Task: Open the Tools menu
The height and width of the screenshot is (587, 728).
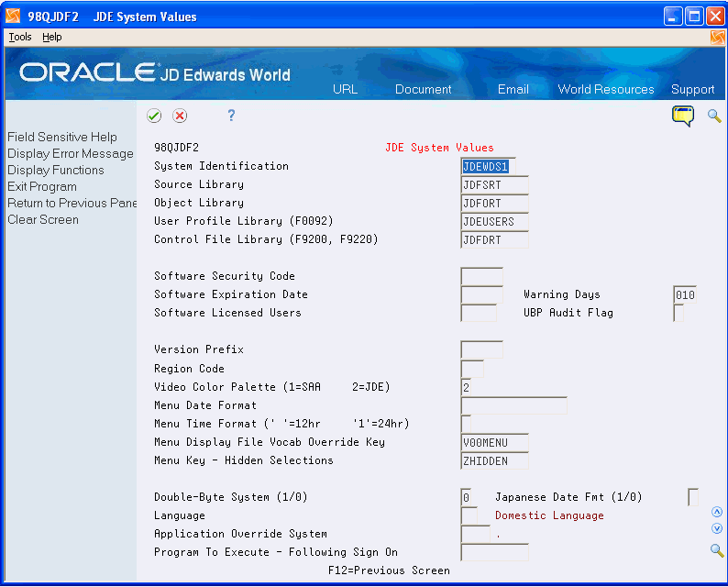Action: 20,37
